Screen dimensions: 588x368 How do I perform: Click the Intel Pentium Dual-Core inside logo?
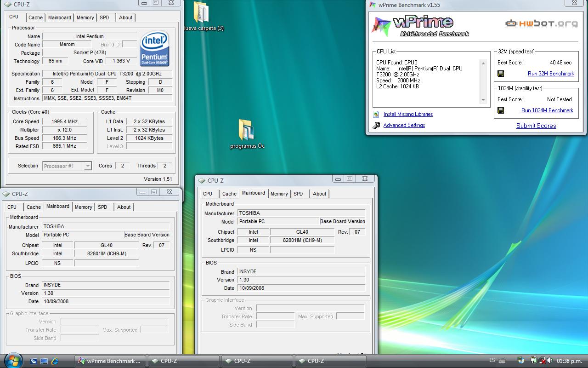pyautogui.click(x=155, y=48)
